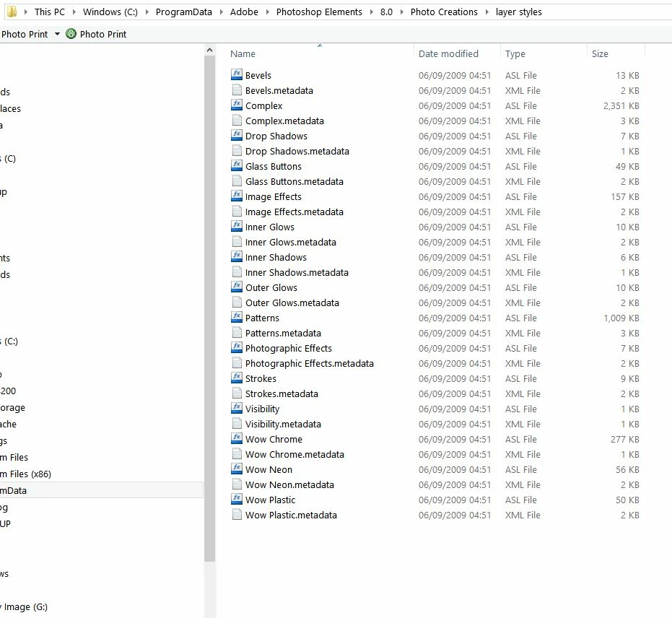
Task: Select the Wow Plastic ASL icon
Action: click(237, 500)
